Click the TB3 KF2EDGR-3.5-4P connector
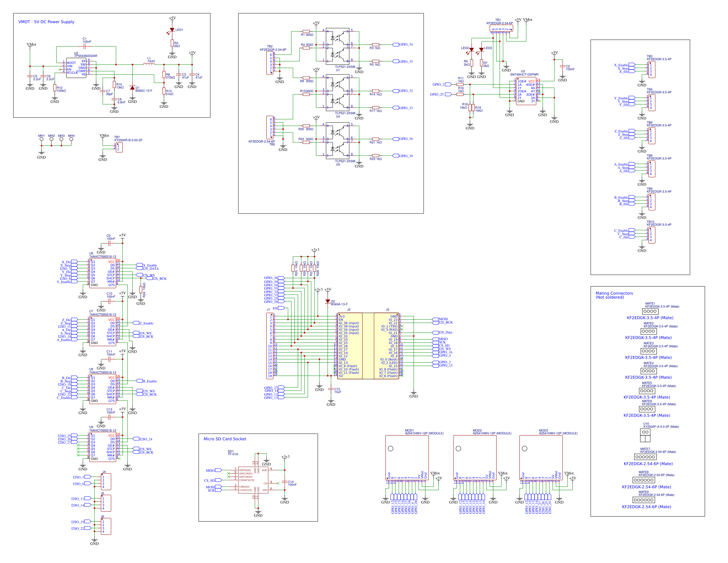This screenshot has height=563, width=728. tap(652, 70)
